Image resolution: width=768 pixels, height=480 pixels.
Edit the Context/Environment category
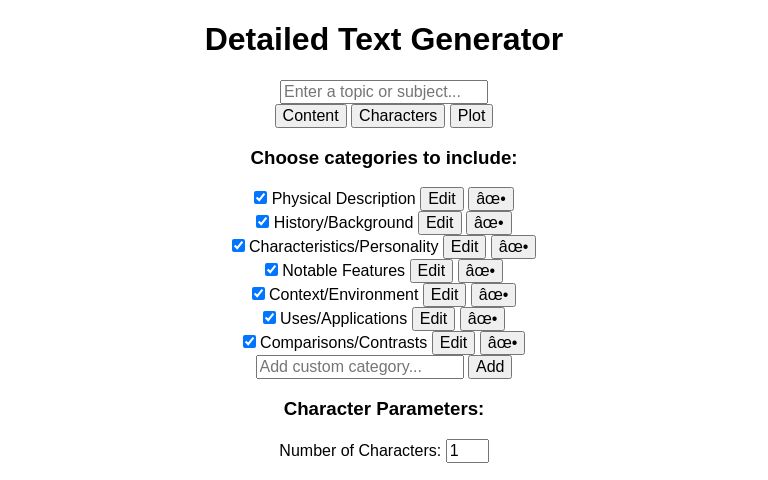(x=444, y=295)
